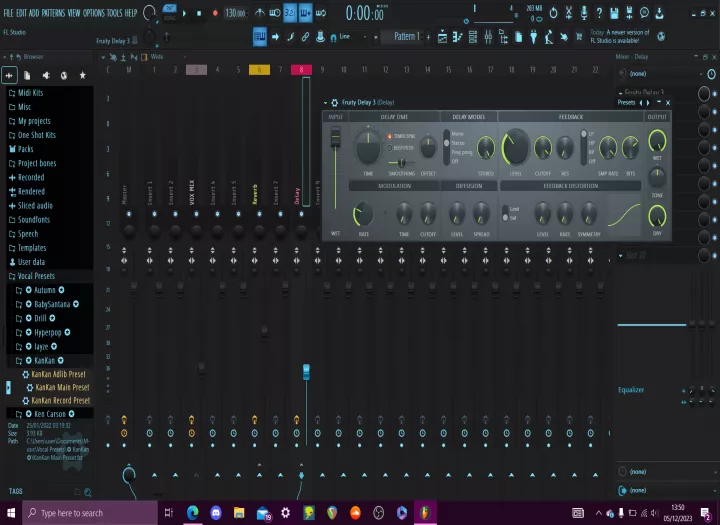Open the PATTERNS menu
The width and height of the screenshot is (720, 525).
[x=53, y=13]
